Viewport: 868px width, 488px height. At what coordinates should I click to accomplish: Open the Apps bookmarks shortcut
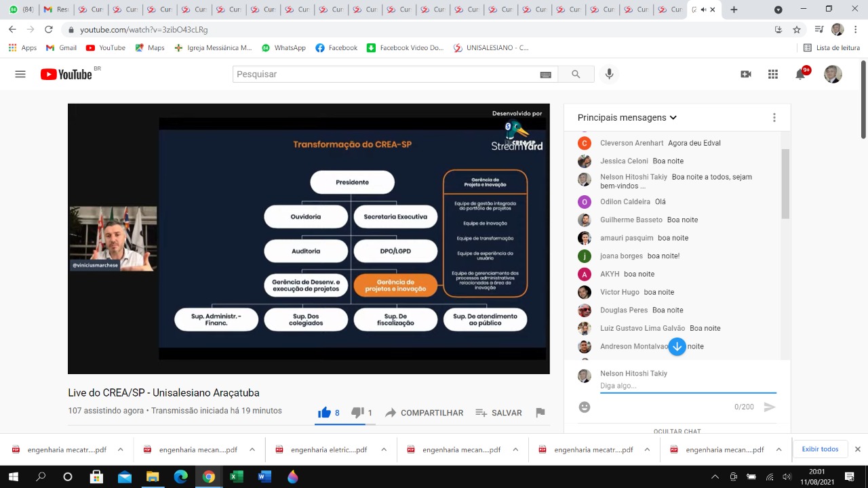point(22,48)
